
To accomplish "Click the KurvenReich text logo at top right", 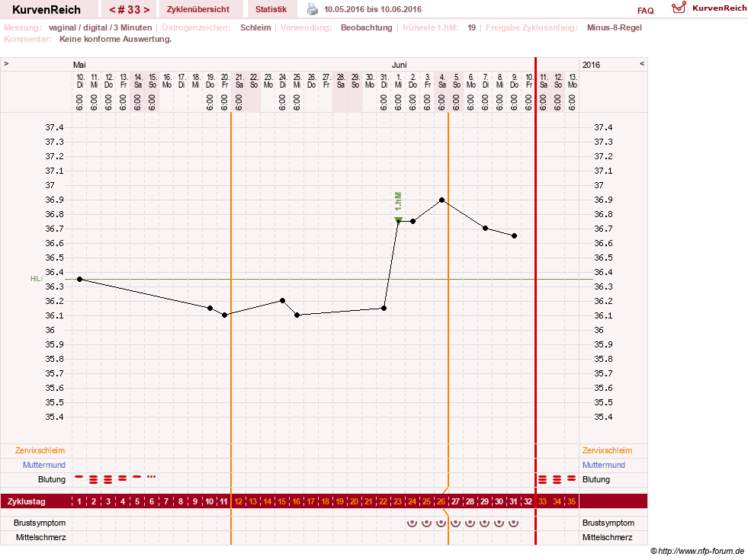I will tap(719, 8).
